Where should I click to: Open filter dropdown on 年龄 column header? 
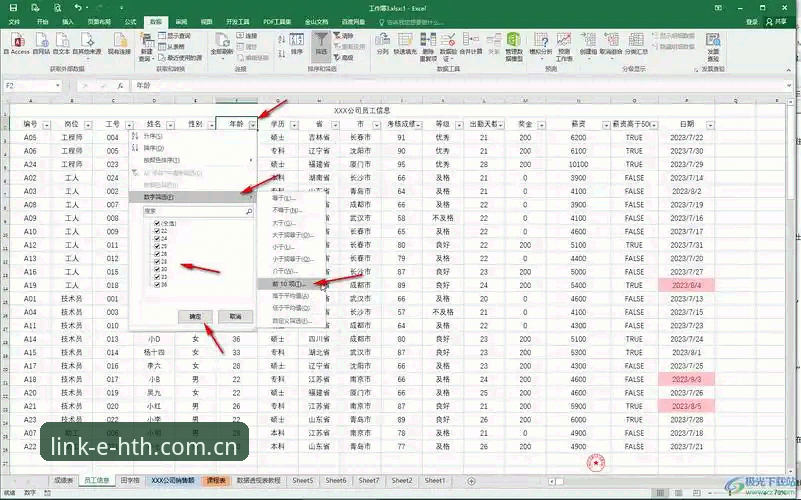(x=252, y=125)
